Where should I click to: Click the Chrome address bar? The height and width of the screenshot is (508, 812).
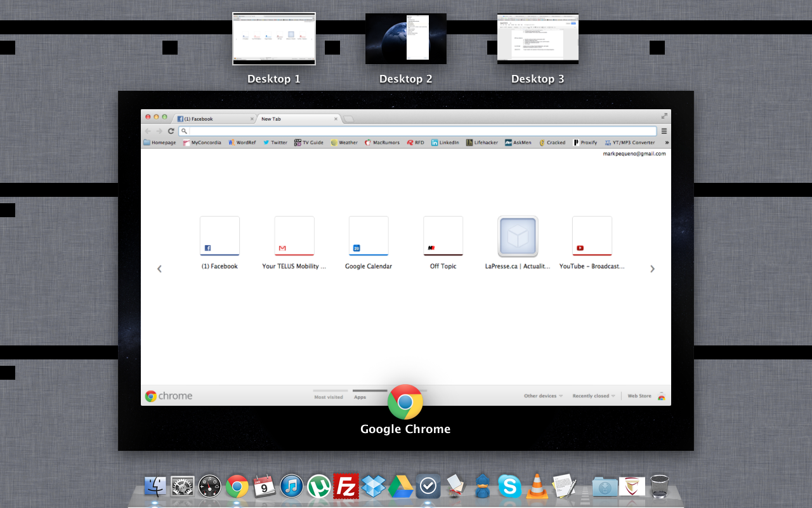(x=419, y=131)
